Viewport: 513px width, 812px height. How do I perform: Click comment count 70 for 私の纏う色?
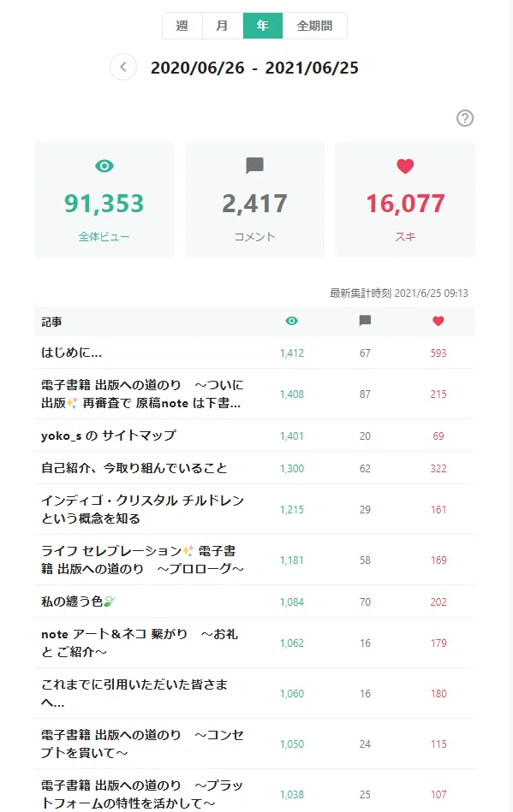[365, 602]
